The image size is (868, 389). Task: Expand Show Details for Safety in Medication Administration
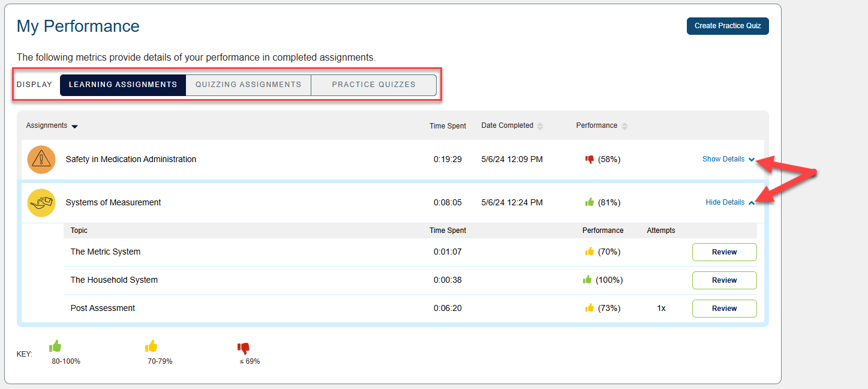pos(728,159)
